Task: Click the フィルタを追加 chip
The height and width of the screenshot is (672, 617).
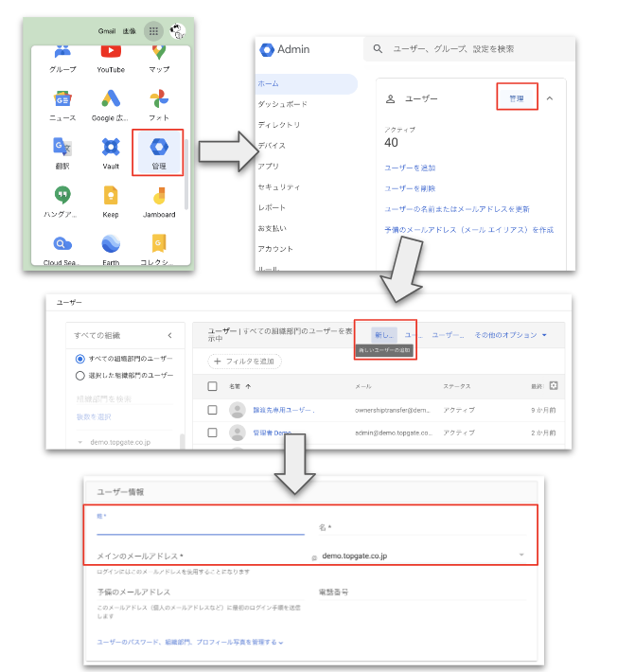Action: (244, 362)
